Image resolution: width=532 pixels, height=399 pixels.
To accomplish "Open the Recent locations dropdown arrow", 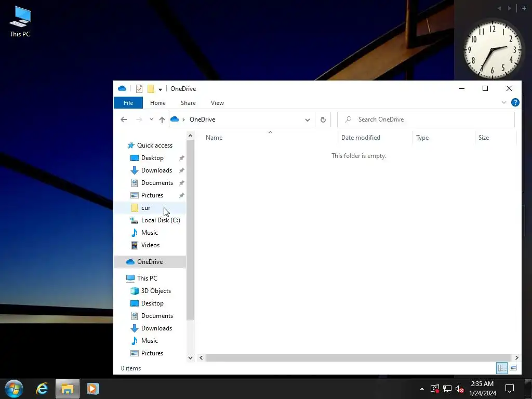I will pos(151,119).
